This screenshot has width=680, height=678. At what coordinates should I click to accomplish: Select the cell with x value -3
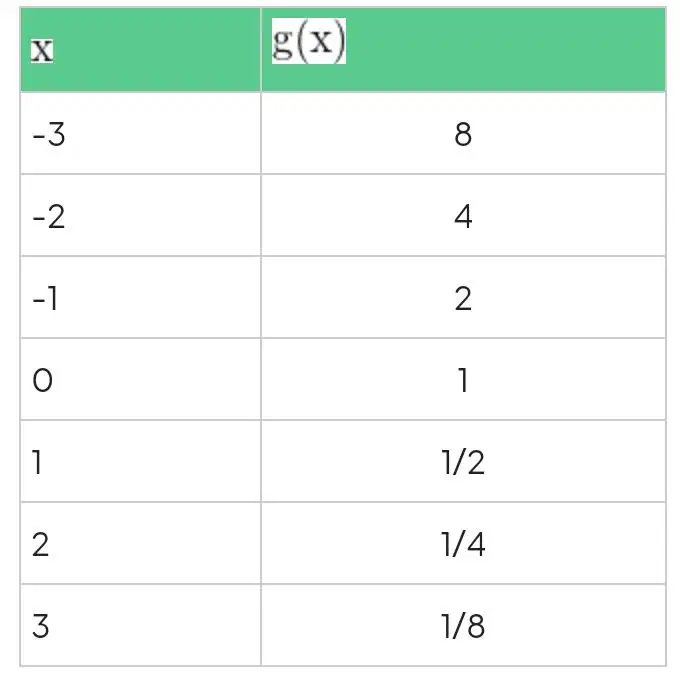tap(141, 133)
